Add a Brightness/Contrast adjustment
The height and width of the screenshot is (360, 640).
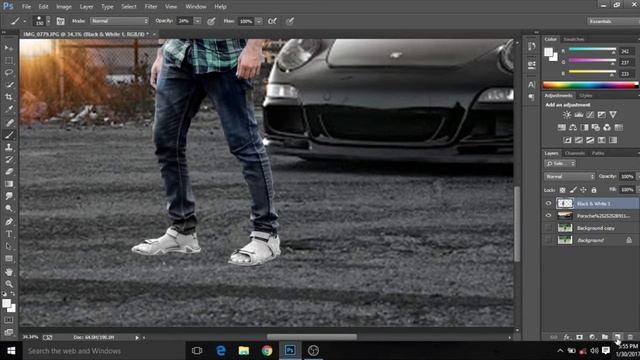coord(567,115)
